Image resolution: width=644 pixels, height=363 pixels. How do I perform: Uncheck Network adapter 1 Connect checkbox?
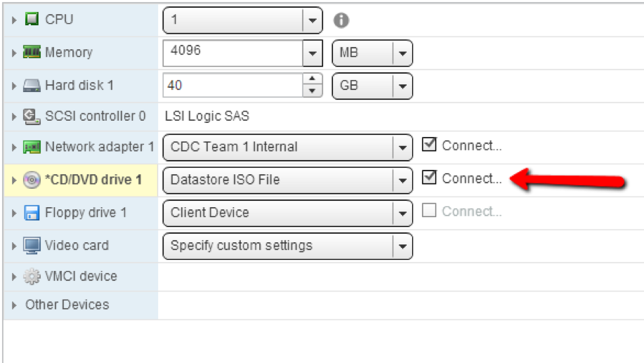pos(429,145)
